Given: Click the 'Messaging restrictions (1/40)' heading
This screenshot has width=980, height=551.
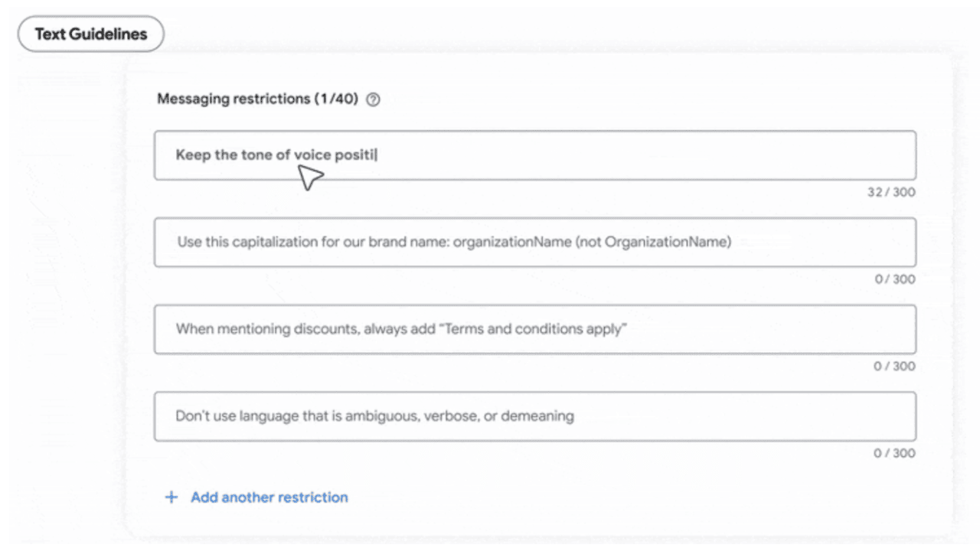Looking at the screenshot, I should pyautogui.click(x=257, y=99).
